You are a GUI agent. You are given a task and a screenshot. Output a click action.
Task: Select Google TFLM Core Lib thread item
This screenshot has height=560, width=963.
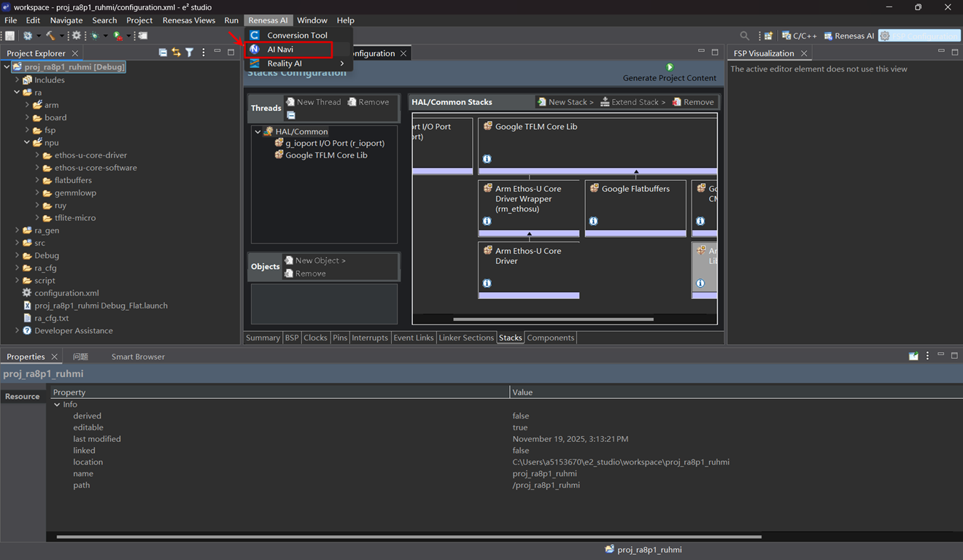pos(321,155)
